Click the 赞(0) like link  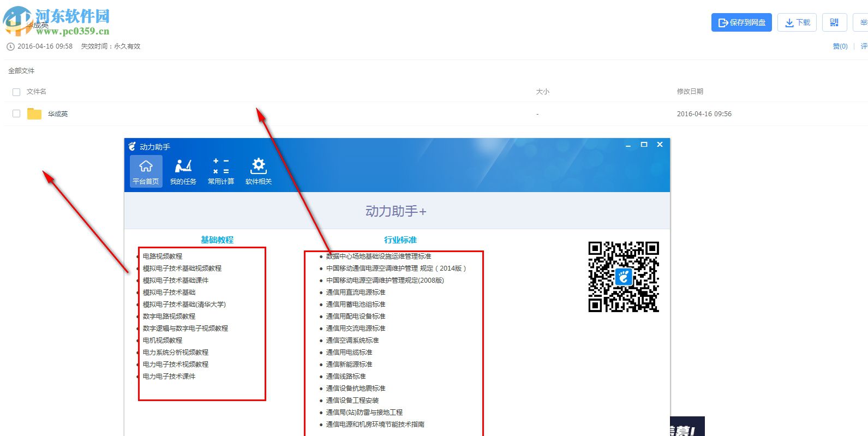click(840, 46)
